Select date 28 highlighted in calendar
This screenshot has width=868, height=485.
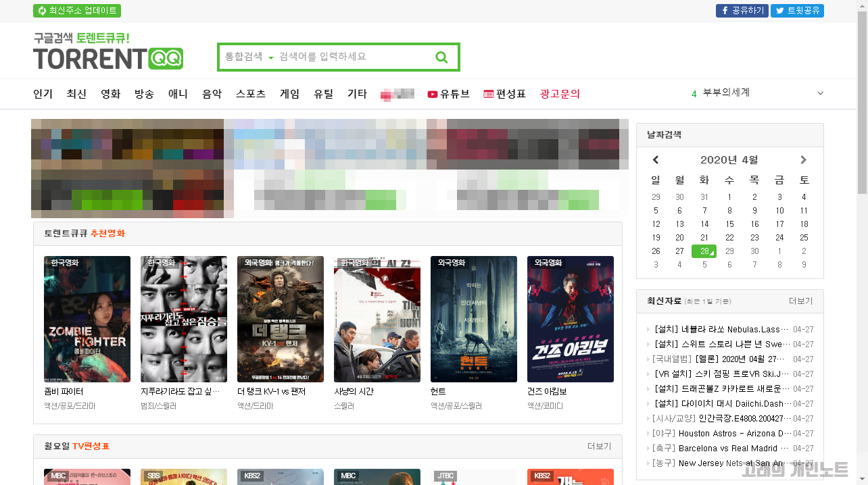704,251
